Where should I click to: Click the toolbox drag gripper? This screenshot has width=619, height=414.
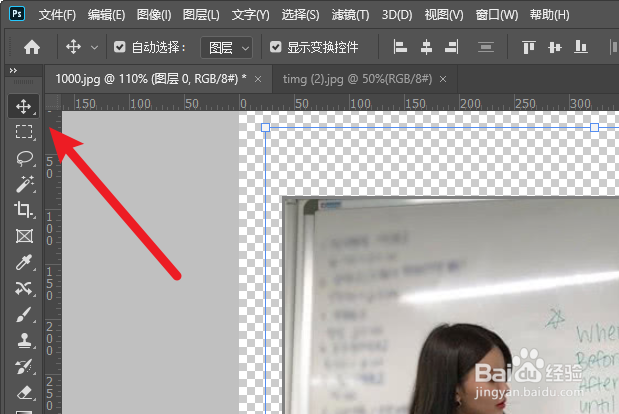[24, 82]
